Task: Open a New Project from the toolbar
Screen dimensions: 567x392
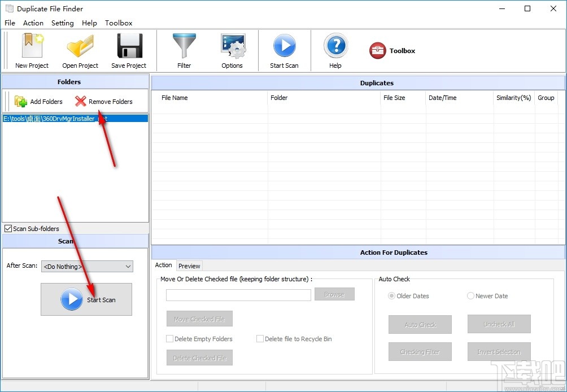Action: point(31,50)
